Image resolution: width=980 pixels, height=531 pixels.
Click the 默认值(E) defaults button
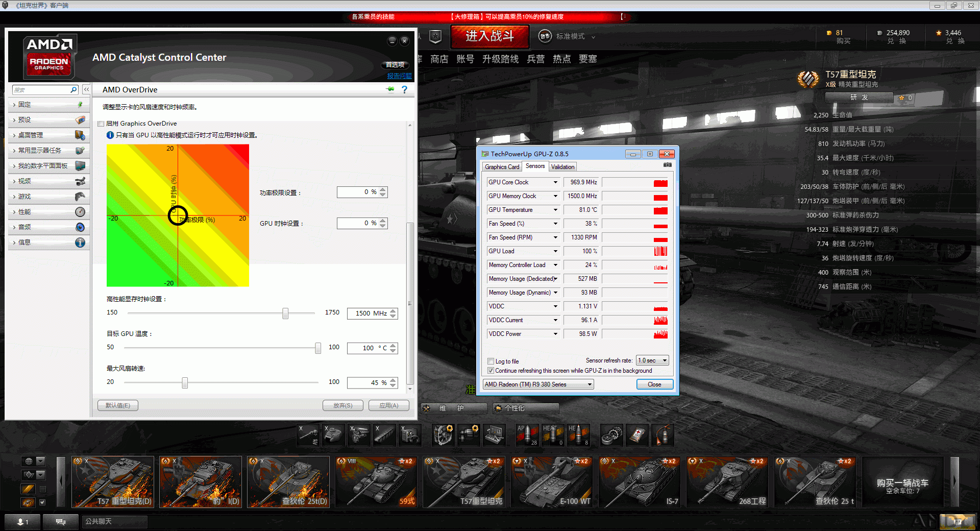[118, 405]
